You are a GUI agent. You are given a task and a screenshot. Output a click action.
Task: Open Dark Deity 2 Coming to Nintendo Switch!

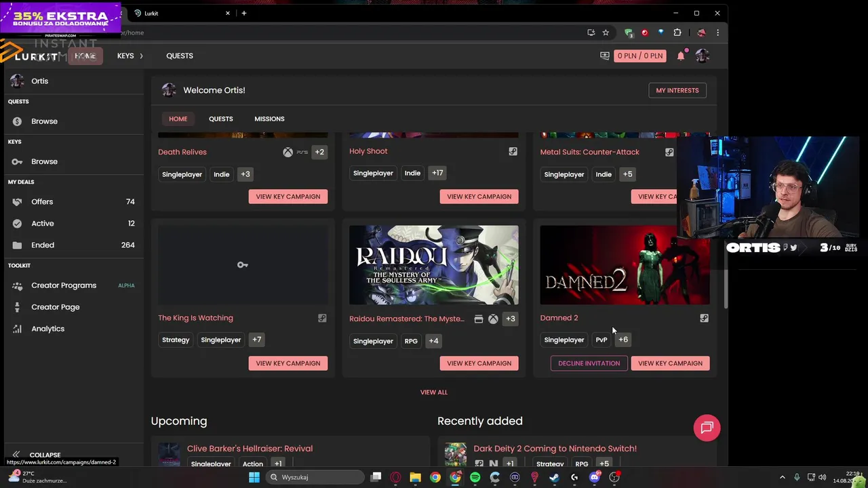[x=555, y=448]
